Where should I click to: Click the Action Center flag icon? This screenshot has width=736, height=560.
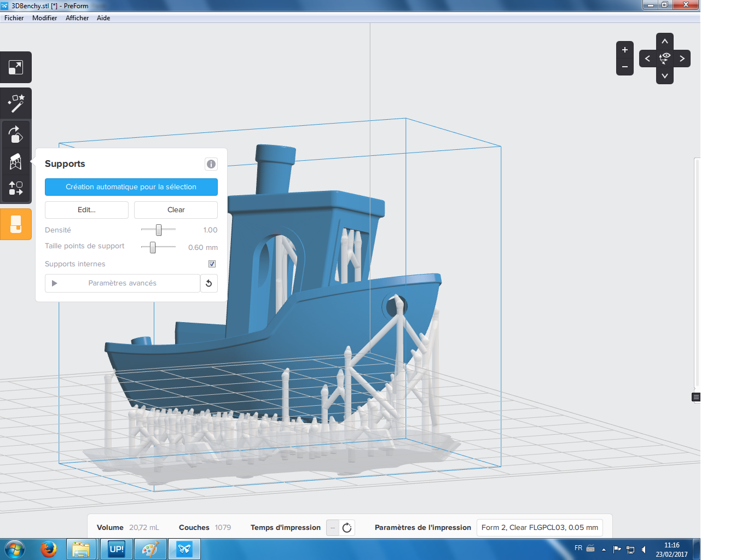click(x=617, y=550)
